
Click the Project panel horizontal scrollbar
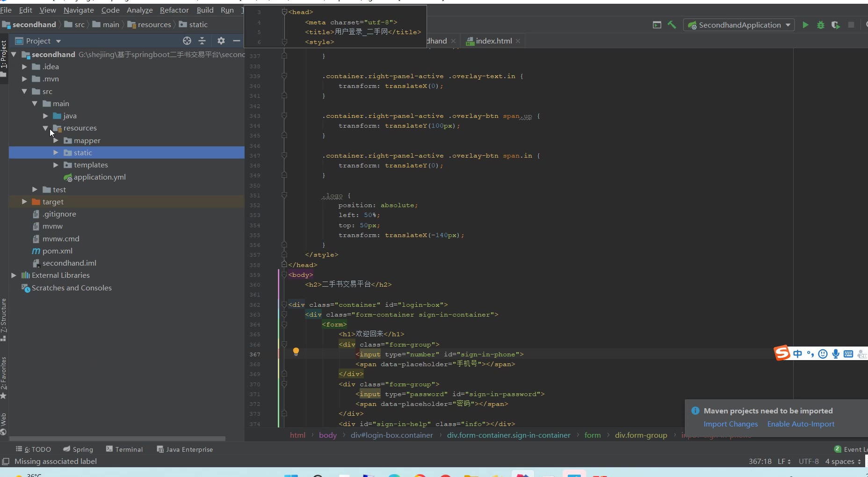(117, 439)
